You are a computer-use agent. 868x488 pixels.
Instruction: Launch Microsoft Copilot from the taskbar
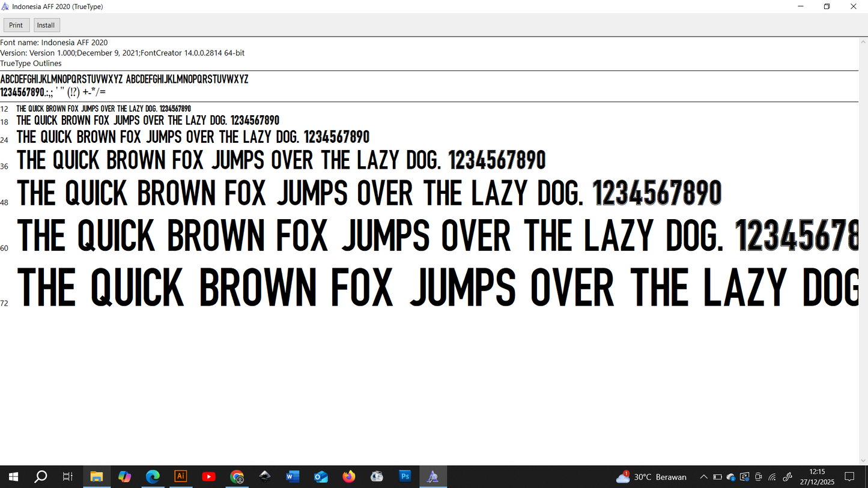[x=124, y=477]
